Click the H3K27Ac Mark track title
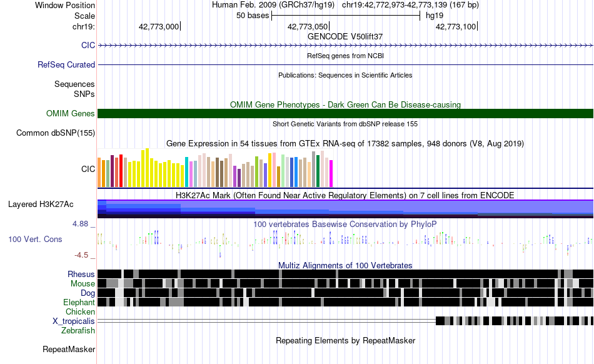This screenshot has height=364, width=594. tap(345, 195)
